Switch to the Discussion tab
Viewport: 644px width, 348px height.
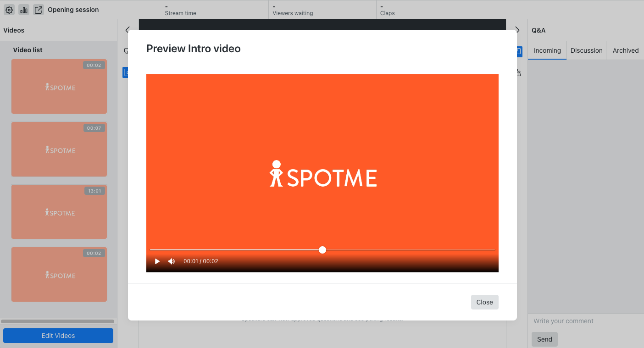pyautogui.click(x=586, y=50)
